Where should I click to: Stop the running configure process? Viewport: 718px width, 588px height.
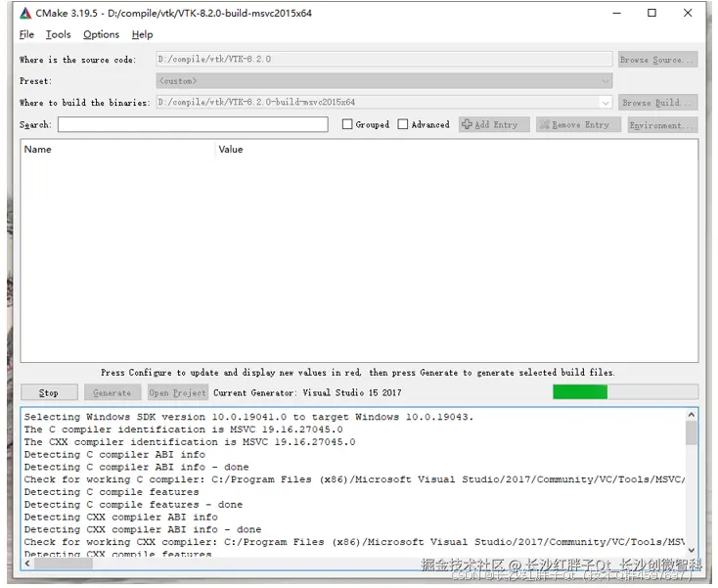tap(49, 392)
